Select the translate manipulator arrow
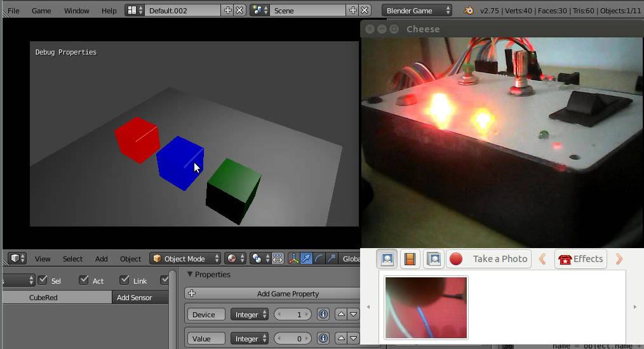644x349 pixels. 306,258
